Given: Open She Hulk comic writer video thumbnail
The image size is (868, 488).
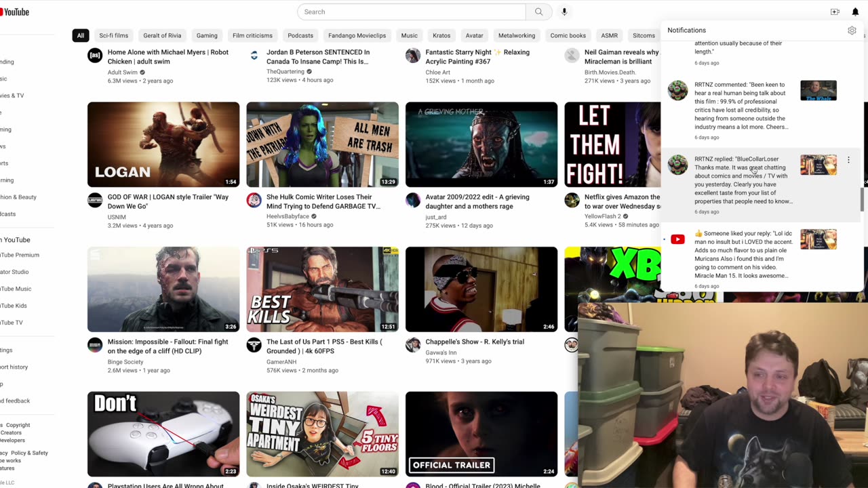Looking at the screenshot, I should coord(322,144).
